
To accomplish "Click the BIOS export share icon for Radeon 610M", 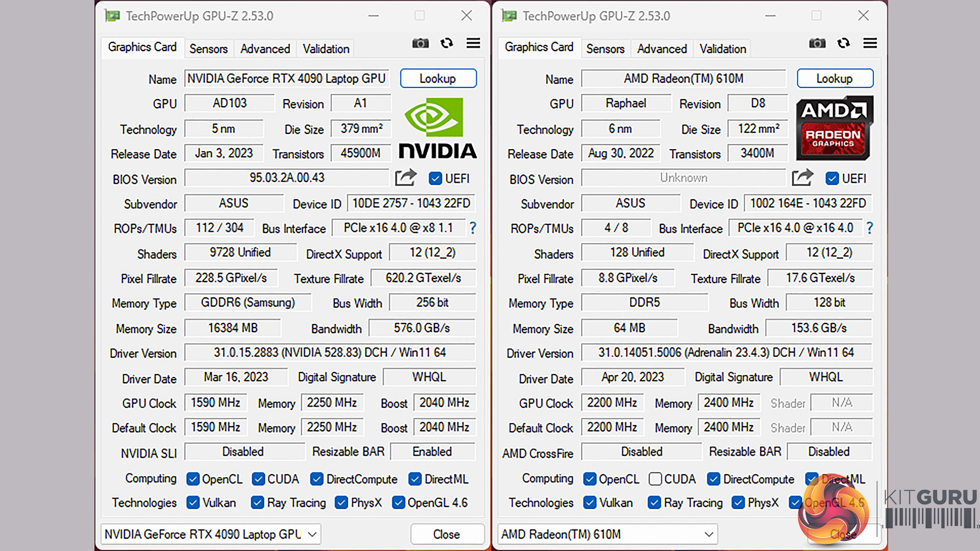I will [x=802, y=178].
